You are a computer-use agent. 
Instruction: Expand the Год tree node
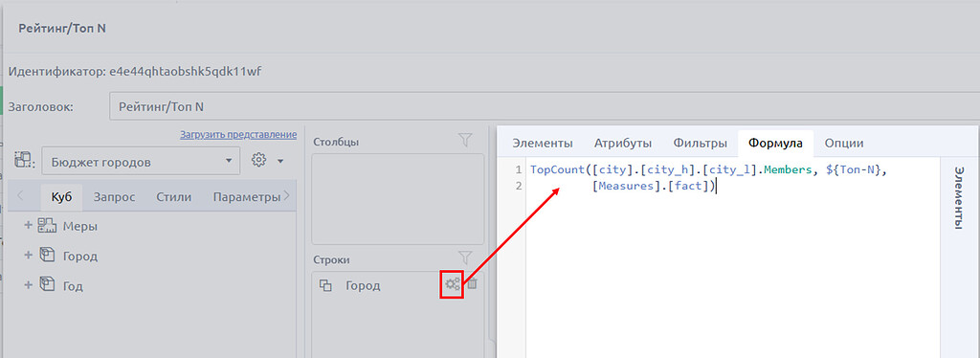28,285
